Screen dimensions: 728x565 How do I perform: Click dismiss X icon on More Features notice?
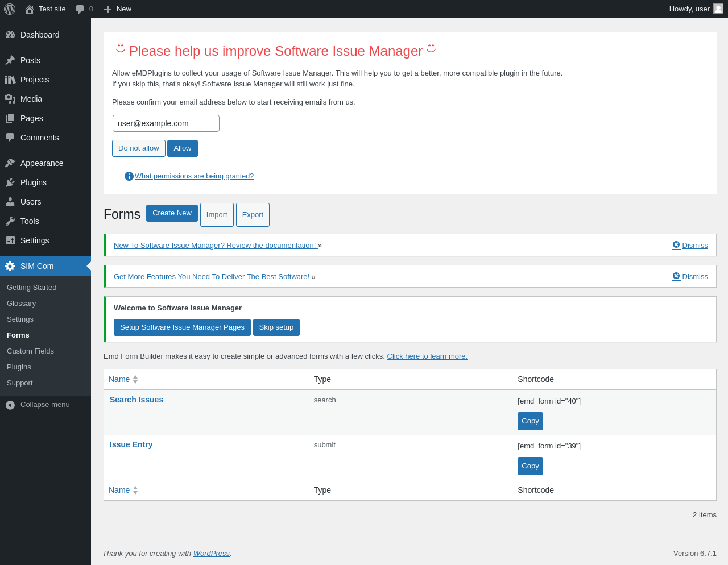tap(676, 276)
